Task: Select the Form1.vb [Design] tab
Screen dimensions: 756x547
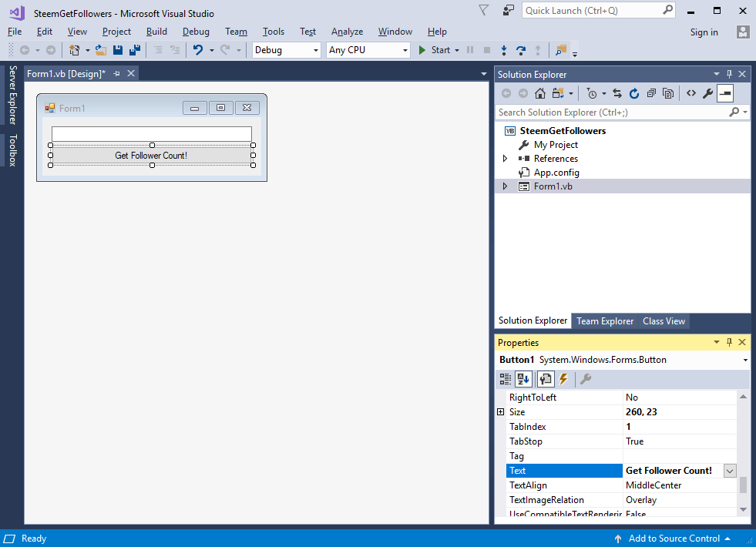Action: point(66,74)
